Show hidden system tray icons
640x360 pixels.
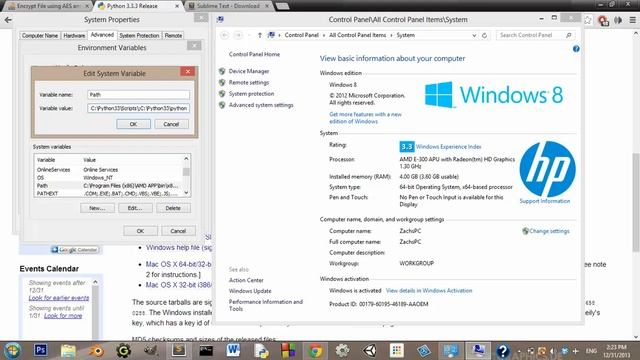coord(519,351)
